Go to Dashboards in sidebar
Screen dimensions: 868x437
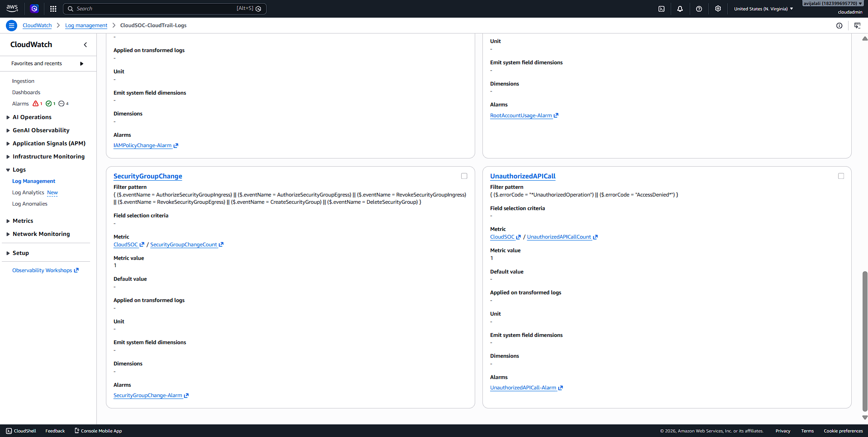click(26, 92)
